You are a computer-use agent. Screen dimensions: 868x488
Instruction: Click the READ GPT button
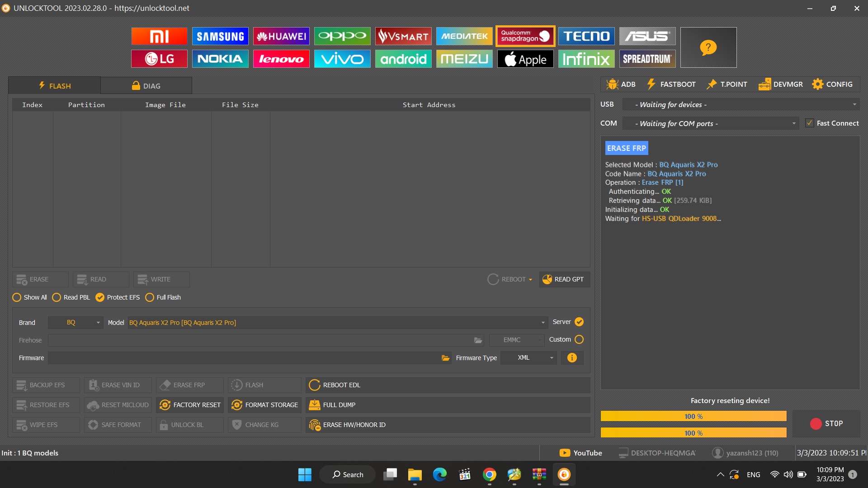click(x=564, y=279)
